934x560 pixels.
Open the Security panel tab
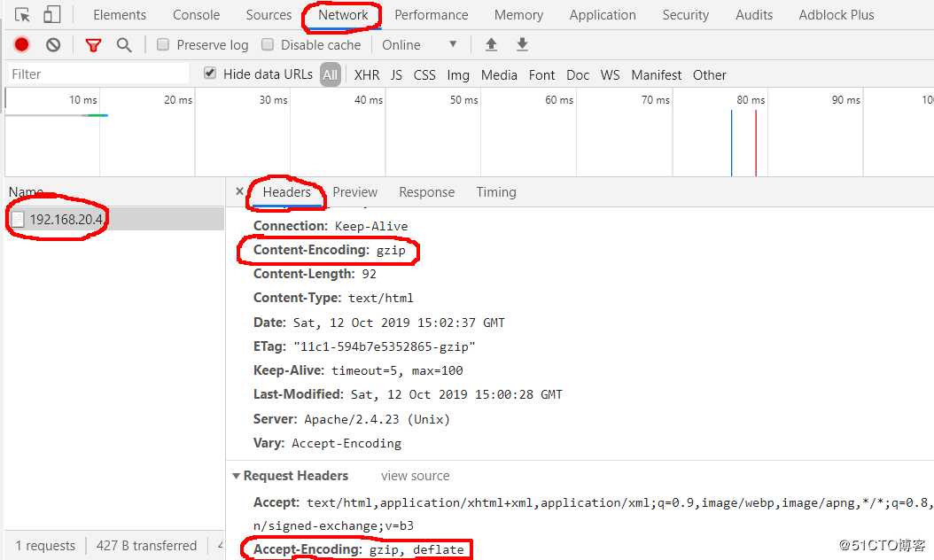(686, 15)
